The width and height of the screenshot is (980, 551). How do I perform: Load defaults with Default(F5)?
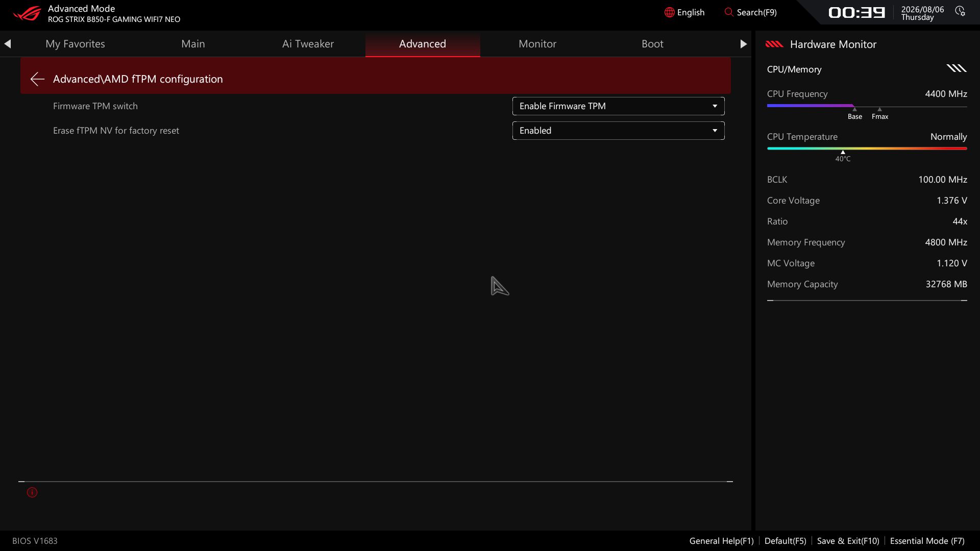click(x=785, y=541)
